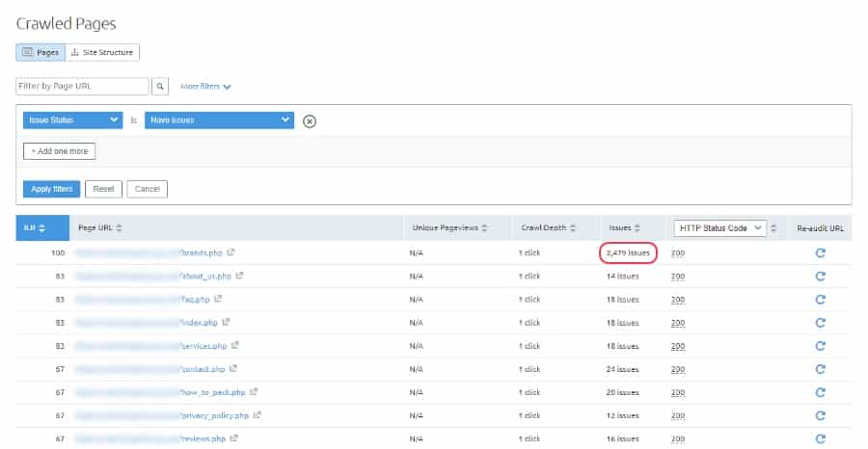
Task: Sort by the Issues column
Action: [624, 227]
